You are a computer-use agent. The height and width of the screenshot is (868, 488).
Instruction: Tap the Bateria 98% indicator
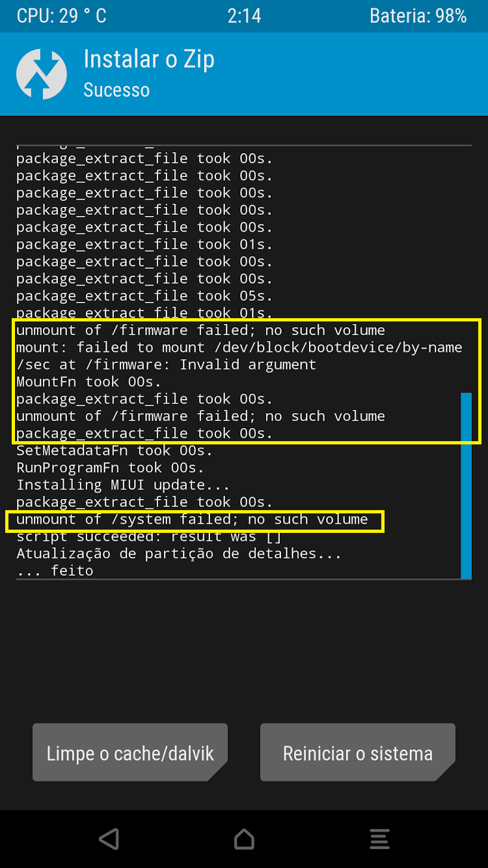click(x=418, y=16)
